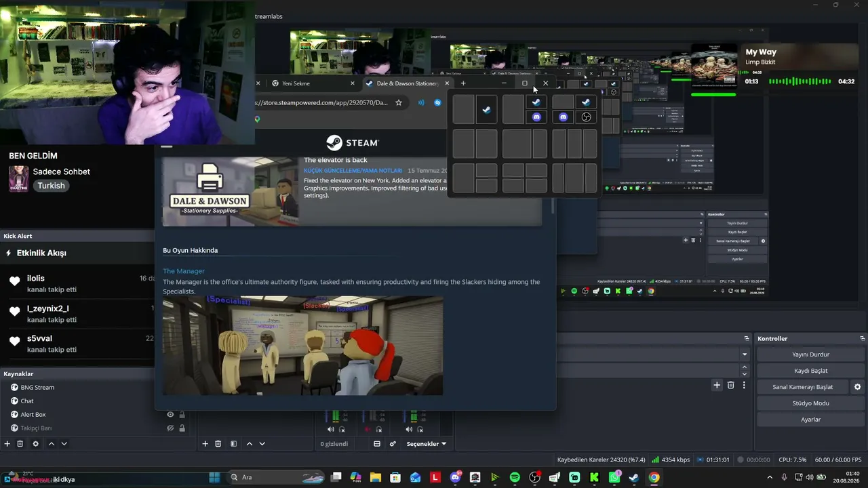
Task: Switch to the Yeni Sekme tab
Action: tap(311, 83)
